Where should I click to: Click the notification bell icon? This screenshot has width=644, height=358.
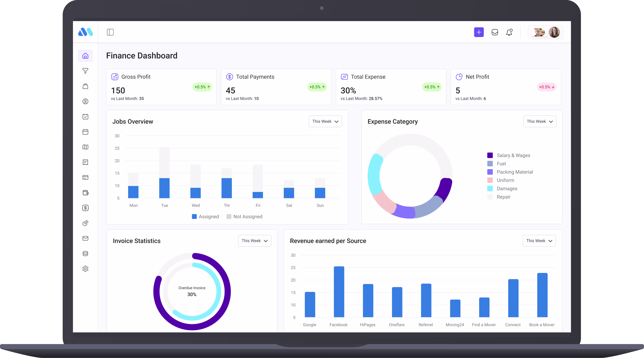(x=509, y=32)
